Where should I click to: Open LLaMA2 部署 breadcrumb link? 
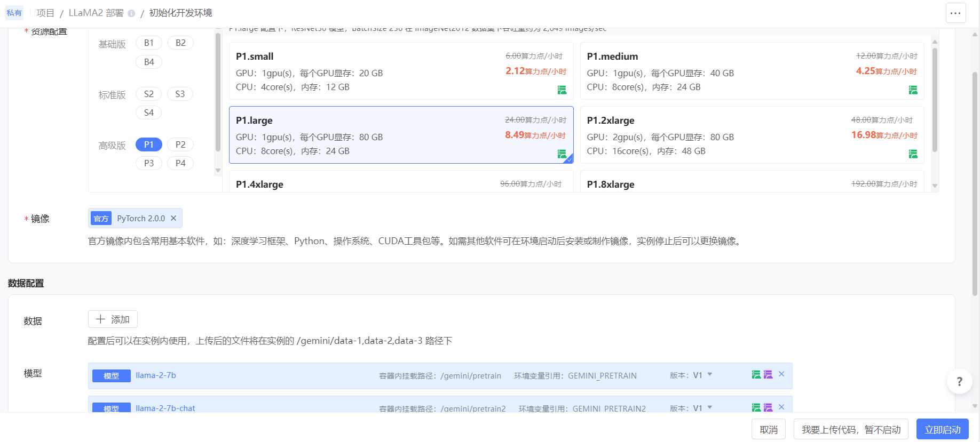tap(96, 13)
